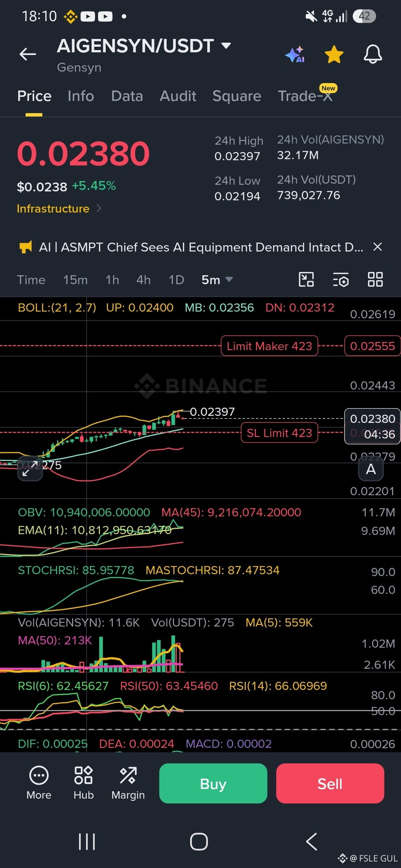
Task: Click the MASTOCHRSI: 87.47534 label
Action: 212,570
